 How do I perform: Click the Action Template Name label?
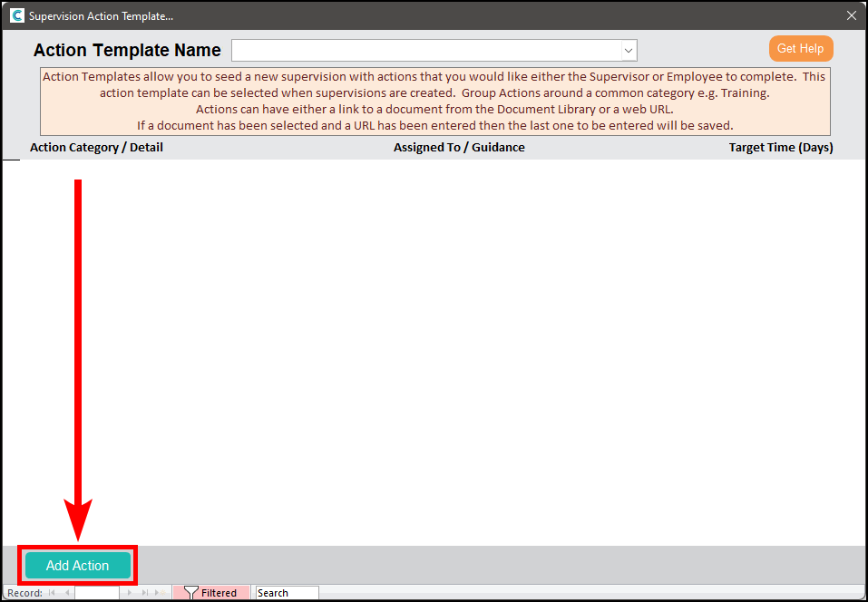(127, 51)
